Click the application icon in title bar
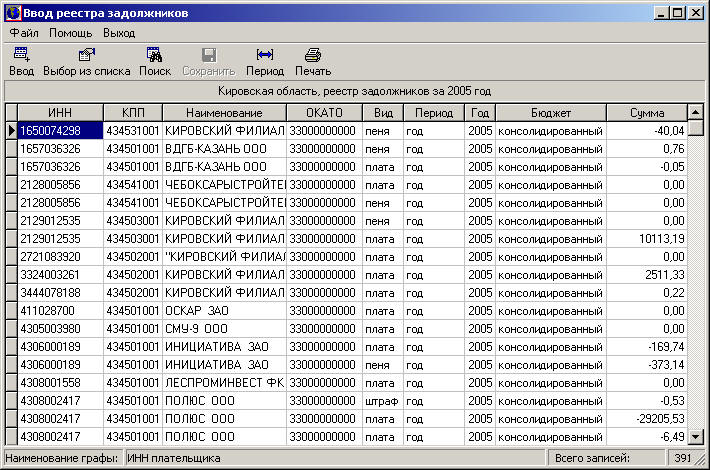This screenshot has height=470, width=710. (x=12, y=12)
